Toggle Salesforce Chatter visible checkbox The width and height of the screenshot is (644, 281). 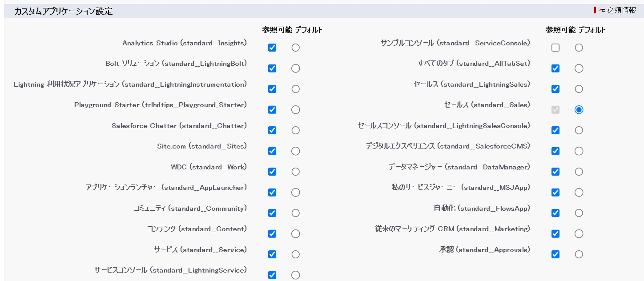click(x=272, y=130)
